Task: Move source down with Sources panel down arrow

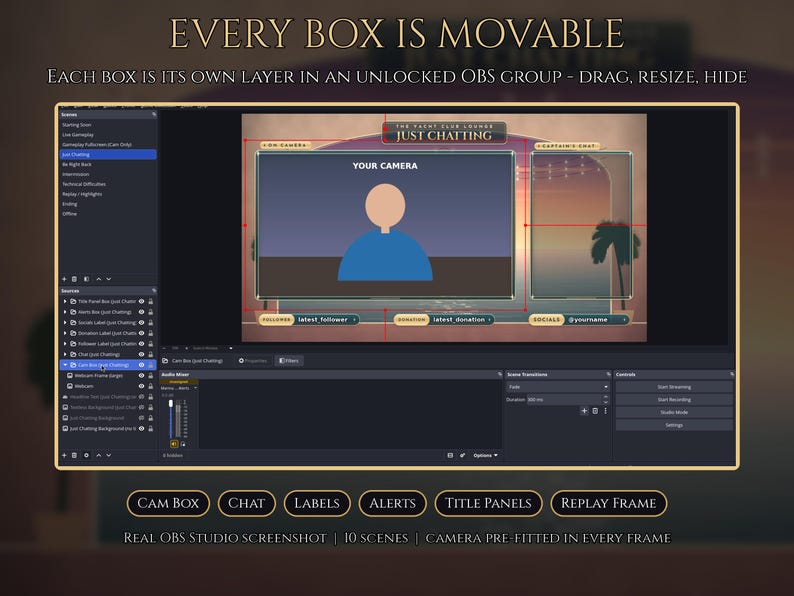Action: [108, 455]
